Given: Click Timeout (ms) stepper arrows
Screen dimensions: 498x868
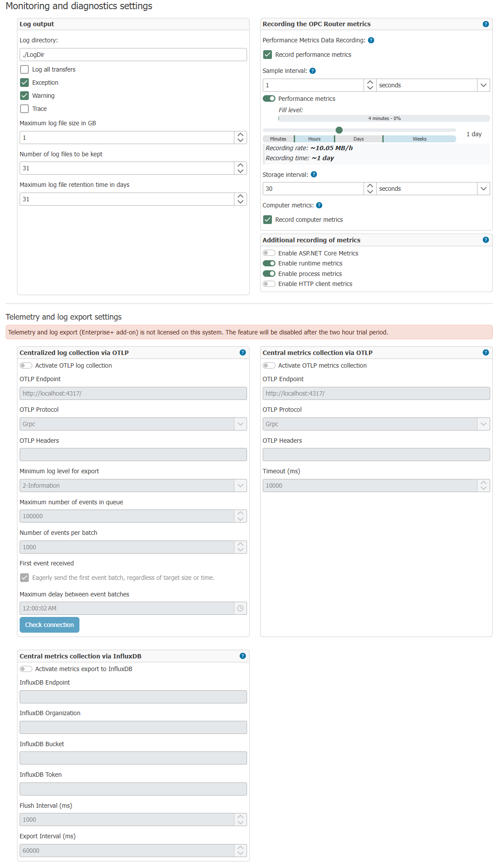Looking at the screenshot, I should pyautogui.click(x=483, y=486).
